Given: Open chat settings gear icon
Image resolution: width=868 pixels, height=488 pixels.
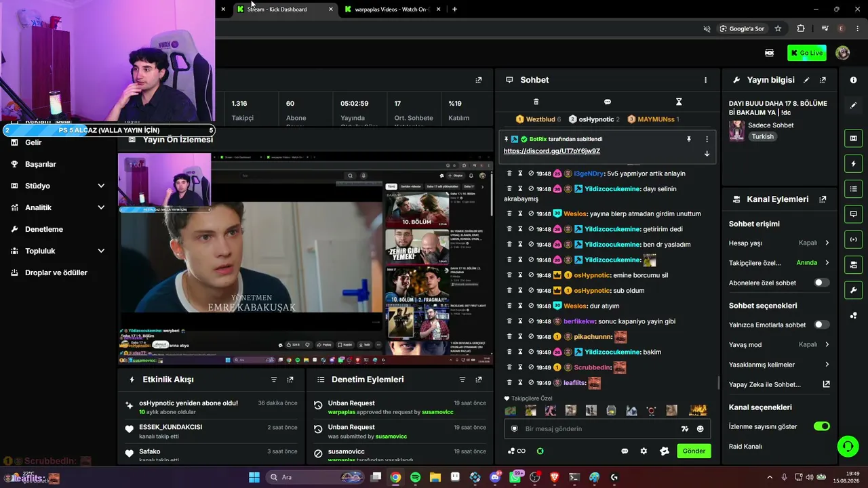Looking at the screenshot, I should pyautogui.click(x=644, y=451).
